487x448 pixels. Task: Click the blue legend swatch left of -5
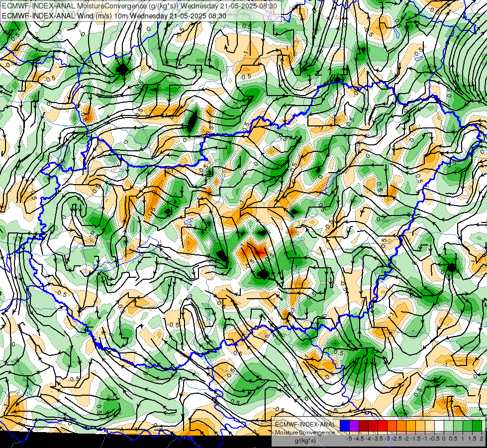345,426
